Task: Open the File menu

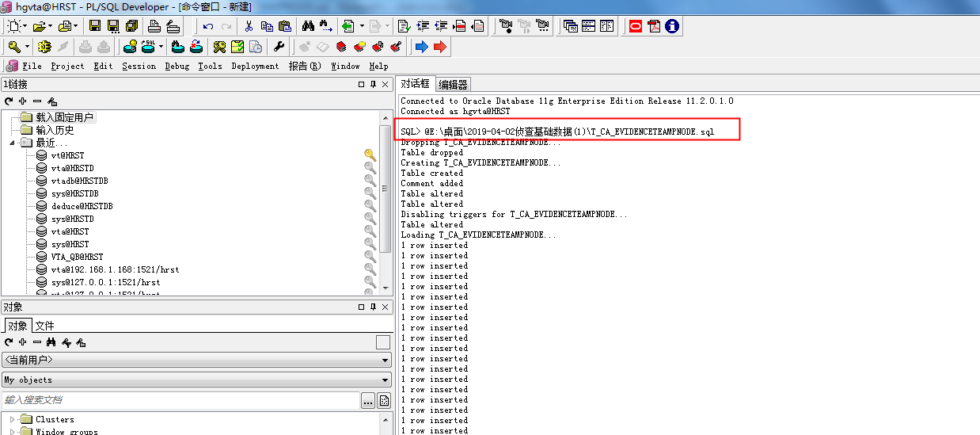Action: pos(32,66)
